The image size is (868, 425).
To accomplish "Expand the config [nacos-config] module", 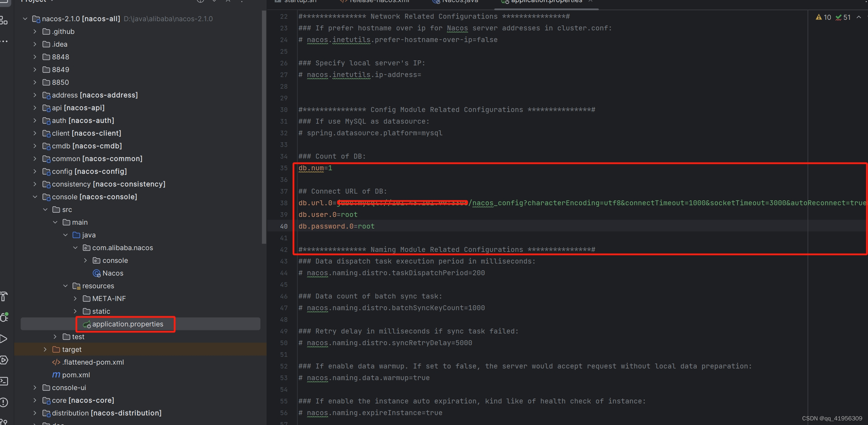I will 35,171.
